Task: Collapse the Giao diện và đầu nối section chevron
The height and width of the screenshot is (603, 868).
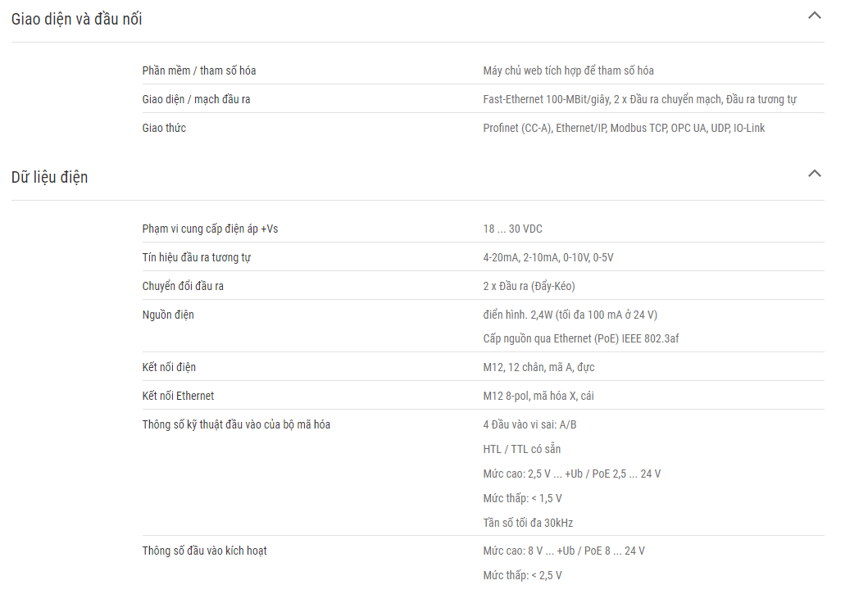Action: pyautogui.click(x=814, y=16)
